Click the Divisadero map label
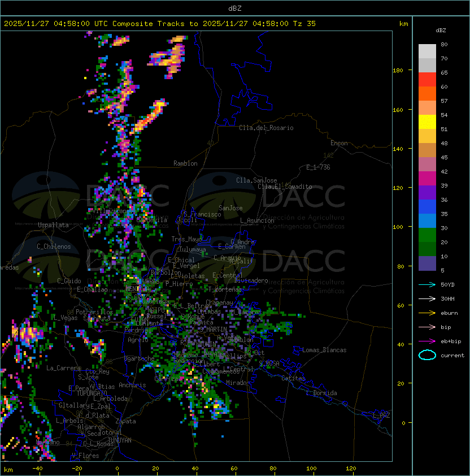Viewport: 470px width, 476px height. click(x=251, y=280)
